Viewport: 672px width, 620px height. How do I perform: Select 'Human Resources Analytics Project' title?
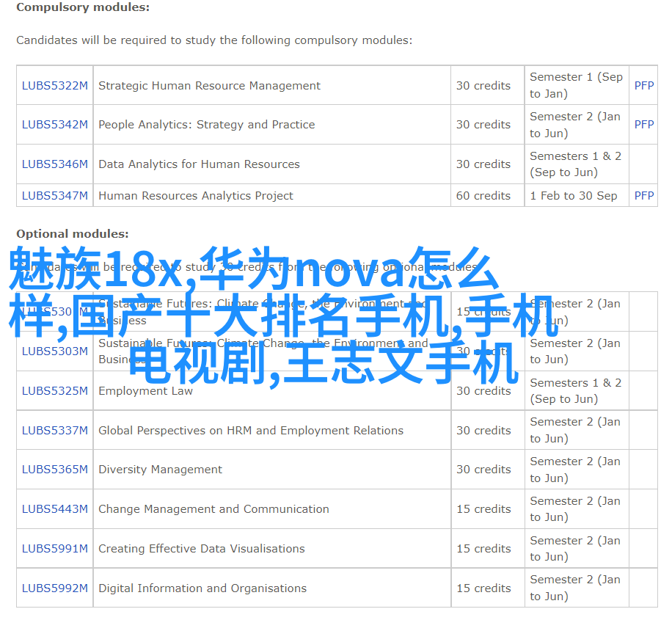coord(196,195)
